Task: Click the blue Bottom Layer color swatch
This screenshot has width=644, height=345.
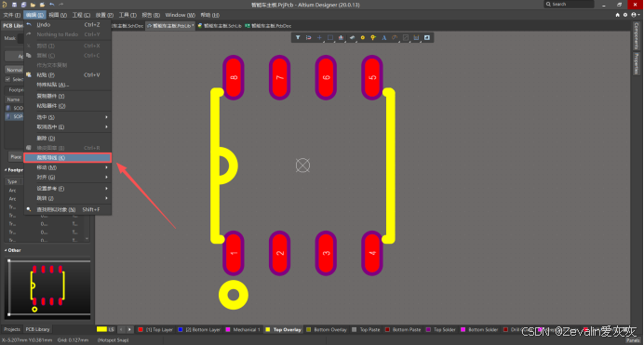Action: click(x=181, y=329)
